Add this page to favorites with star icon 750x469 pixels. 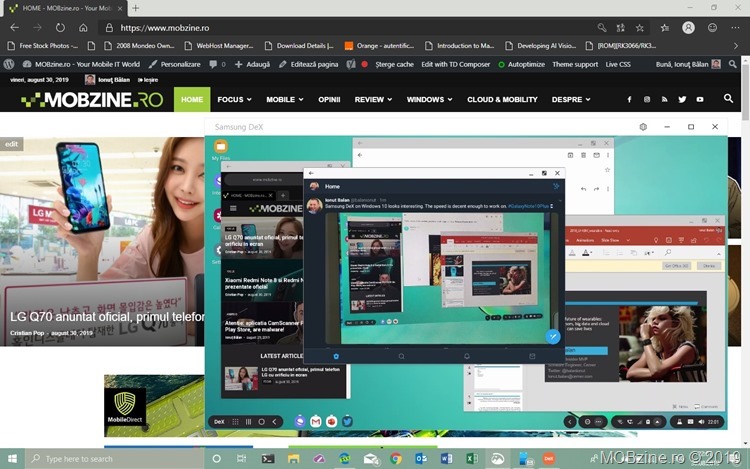640,28
